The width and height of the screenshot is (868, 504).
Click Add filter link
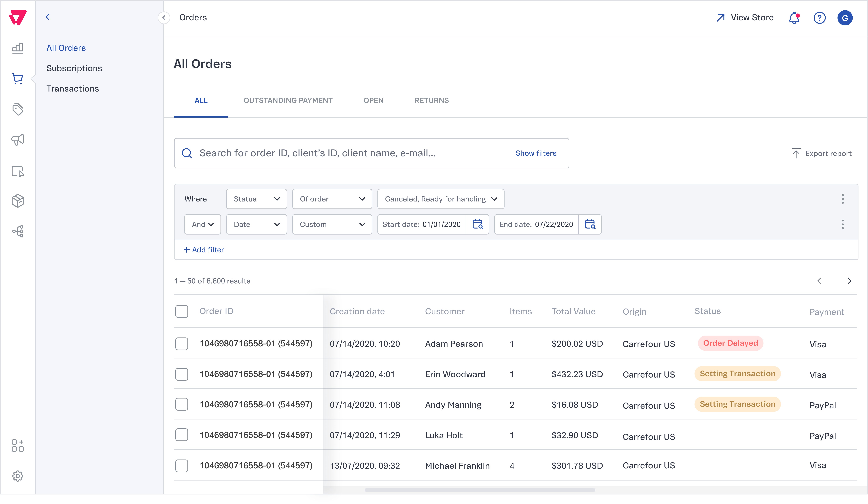[204, 250]
